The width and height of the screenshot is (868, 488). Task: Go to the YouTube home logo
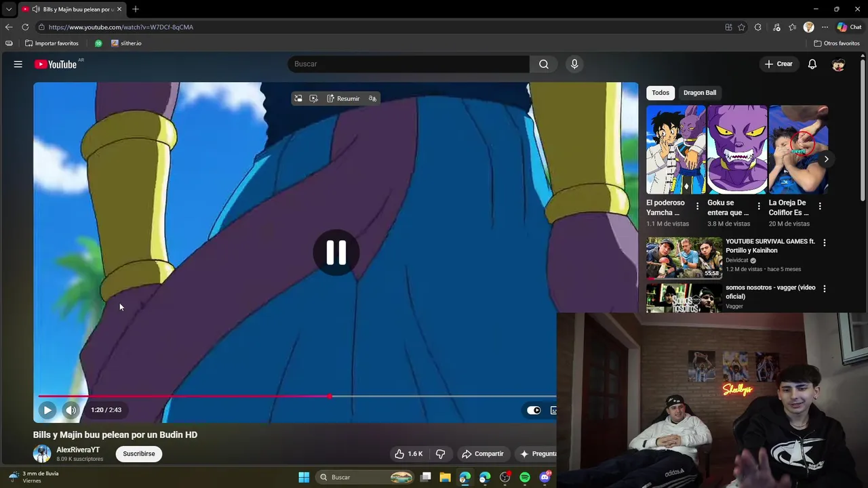56,64
